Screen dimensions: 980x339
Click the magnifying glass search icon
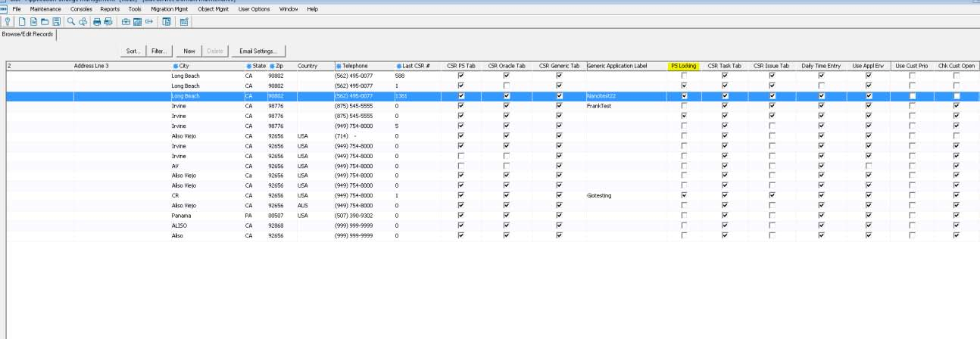click(71, 22)
